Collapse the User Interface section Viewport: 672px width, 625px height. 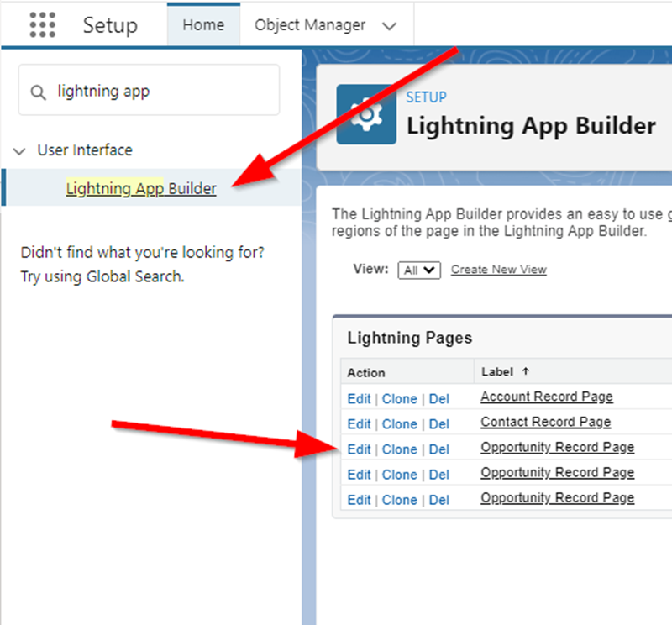pyautogui.click(x=19, y=151)
